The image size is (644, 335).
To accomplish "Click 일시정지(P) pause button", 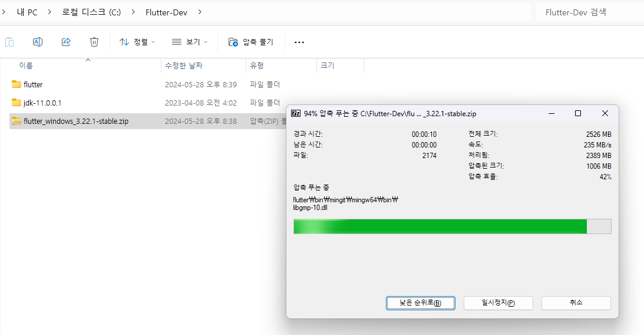I will (x=498, y=303).
